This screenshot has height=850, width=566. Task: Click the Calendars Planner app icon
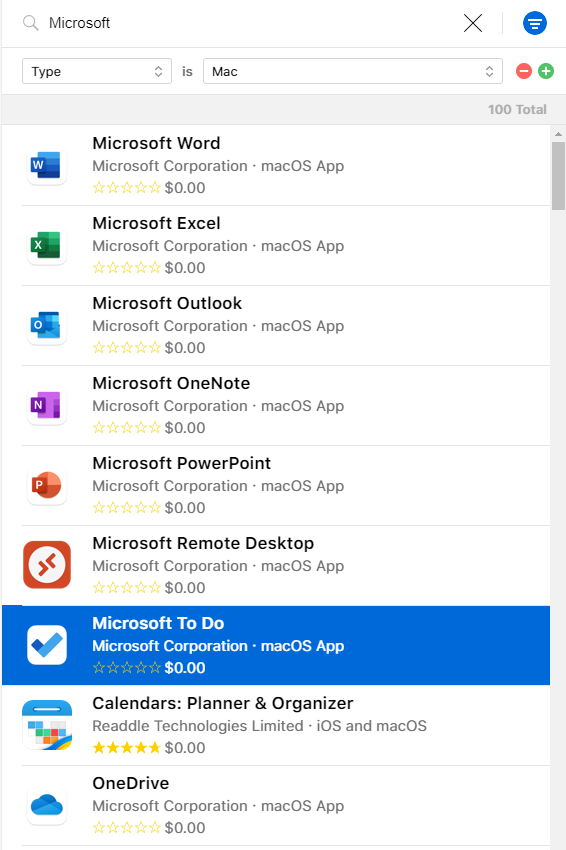pos(47,725)
